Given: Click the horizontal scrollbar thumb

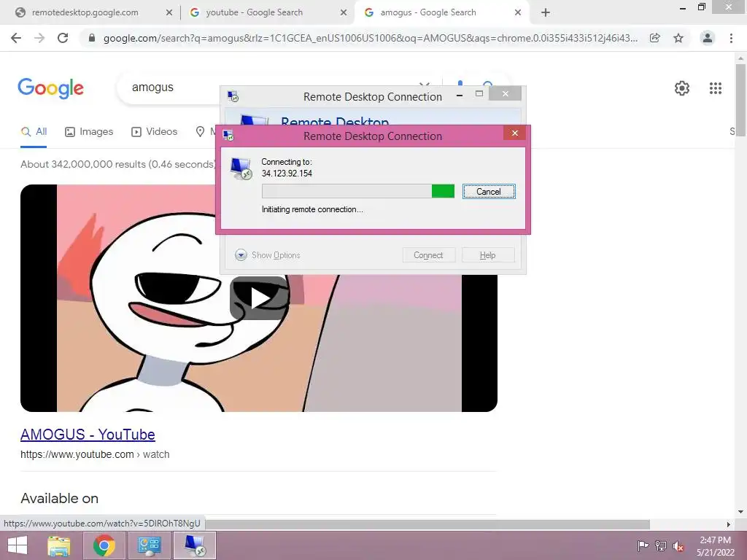Looking at the screenshot, I should (427, 524).
